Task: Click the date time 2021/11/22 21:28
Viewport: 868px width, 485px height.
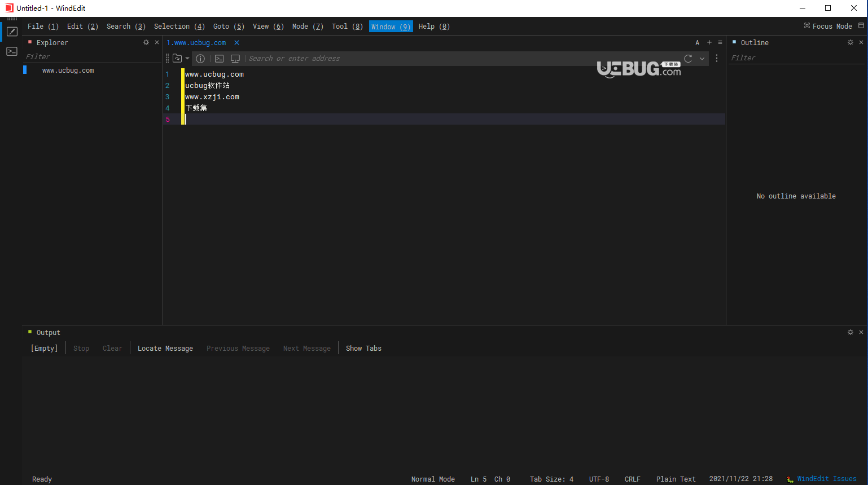Action: click(x=741, y=479)
